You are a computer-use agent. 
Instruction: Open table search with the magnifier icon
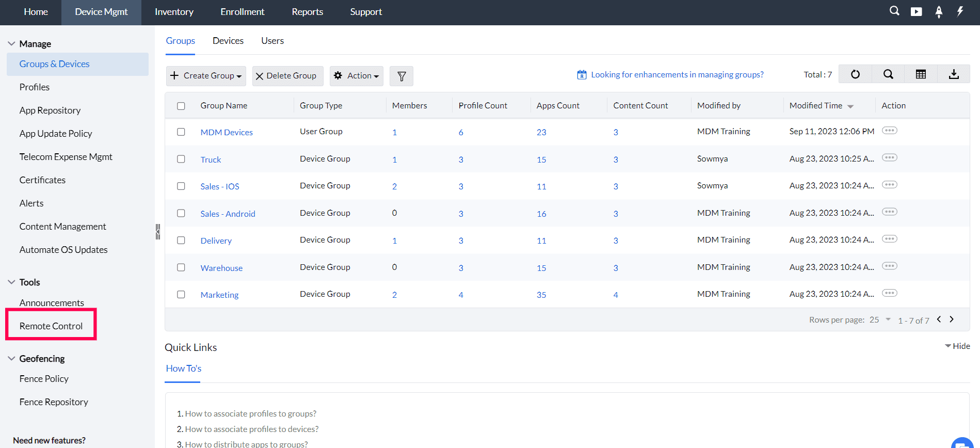click(x=888, y=74)
